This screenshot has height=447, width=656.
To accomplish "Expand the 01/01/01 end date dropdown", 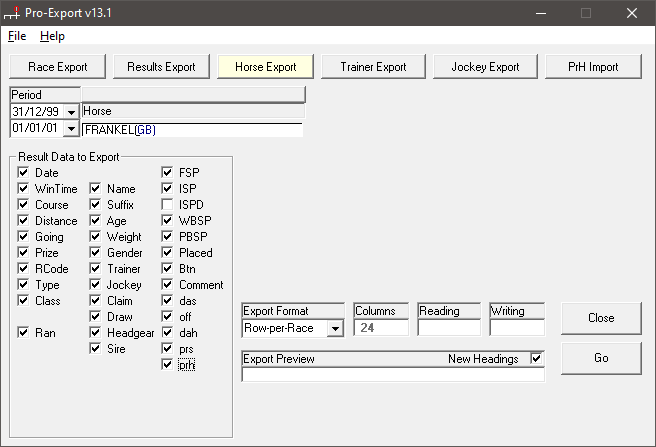I will [x=71, y=129].
